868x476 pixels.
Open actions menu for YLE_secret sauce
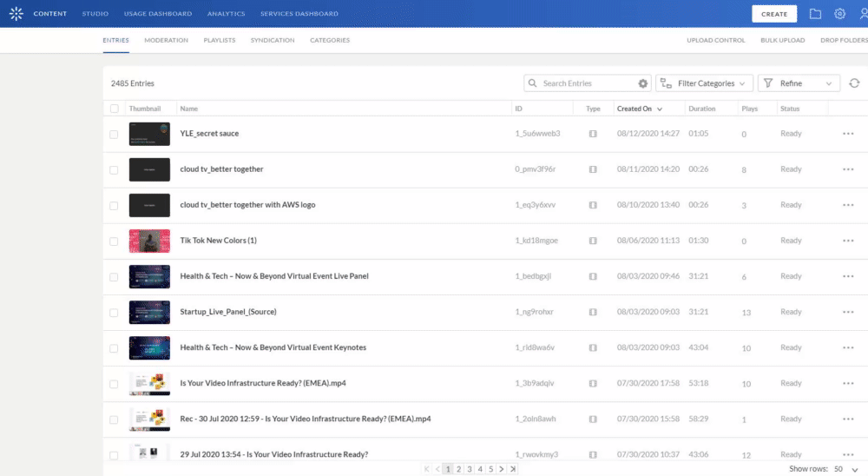tap(847, 134)
